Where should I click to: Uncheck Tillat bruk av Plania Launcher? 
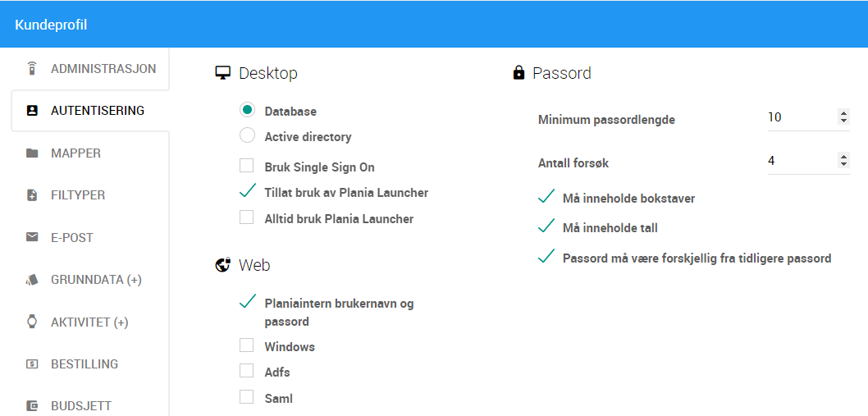[x=247, y=192]
